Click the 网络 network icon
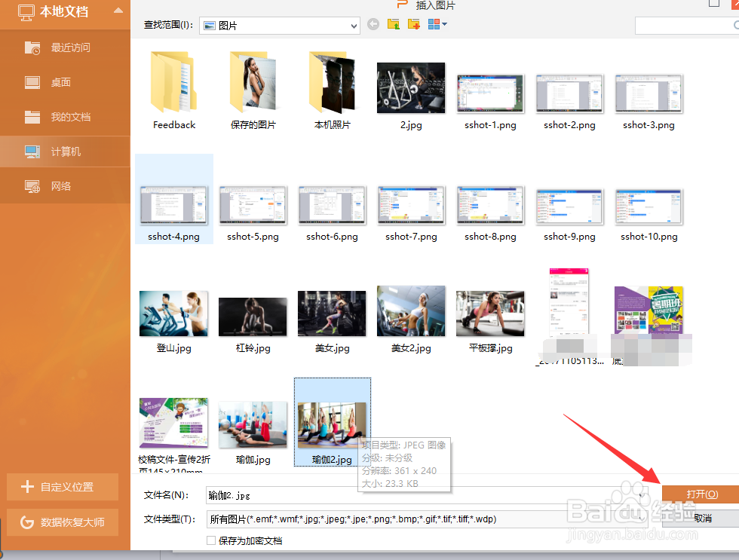 click(32, 186)
